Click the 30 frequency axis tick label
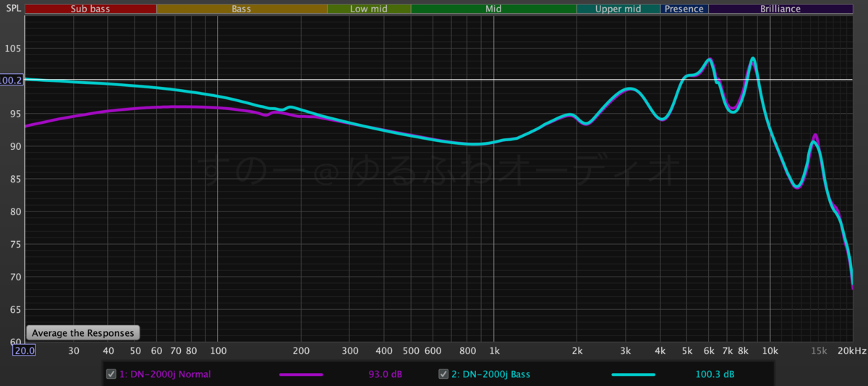868x386 pixels. [x=74, y=351]
